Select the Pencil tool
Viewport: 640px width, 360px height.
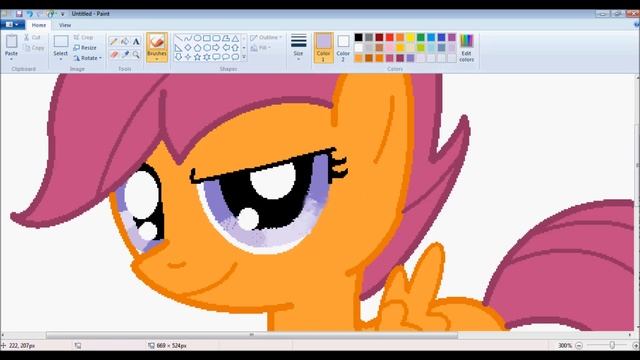(114, 41)
